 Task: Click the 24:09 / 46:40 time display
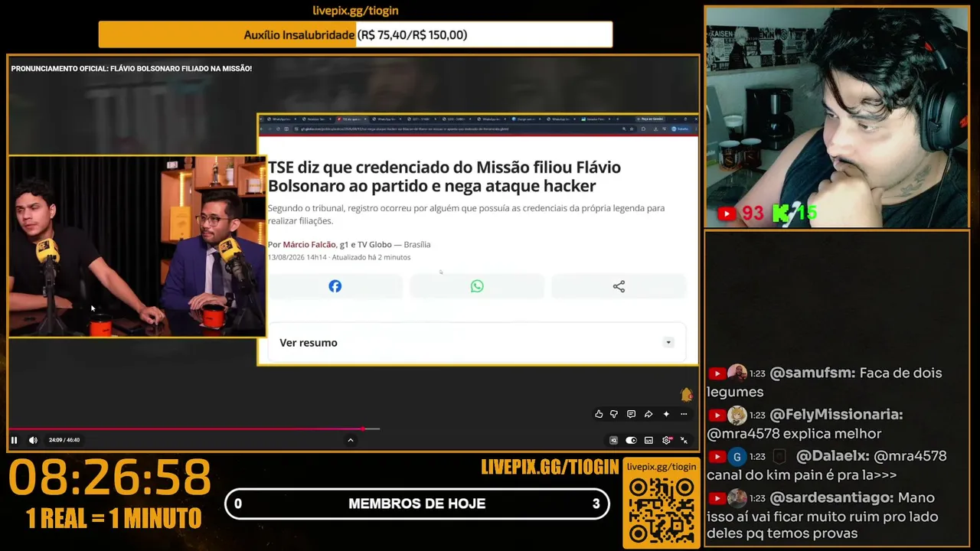pyautogui.click(x=64, y=440)
